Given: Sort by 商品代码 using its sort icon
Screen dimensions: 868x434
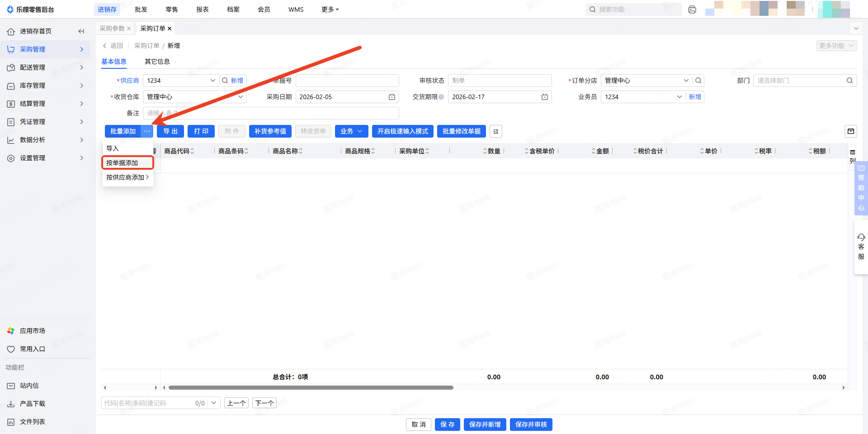Looking at the screenshot, I should click(x=192, y=151).
